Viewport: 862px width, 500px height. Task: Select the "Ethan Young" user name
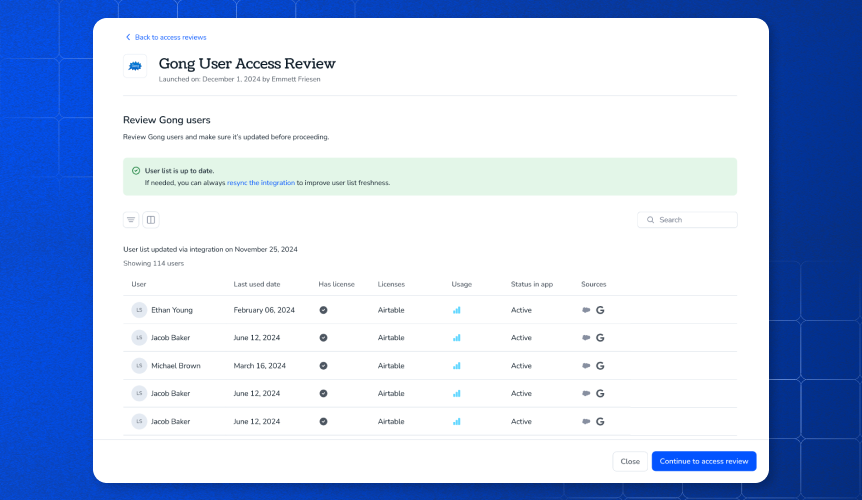point(172,310)
